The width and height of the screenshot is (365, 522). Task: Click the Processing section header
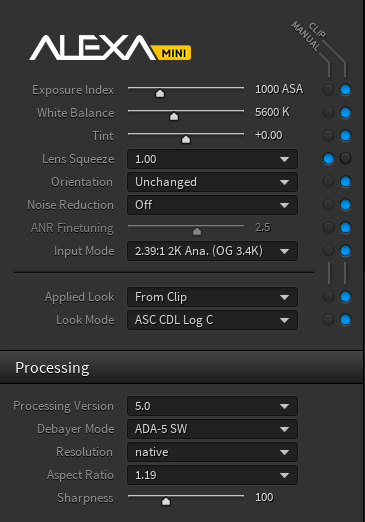click(181, 367)
